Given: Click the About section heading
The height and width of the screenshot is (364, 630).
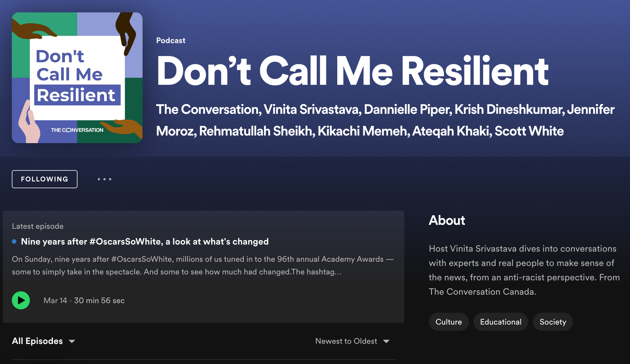Looking at the screenshot, I should click(x=447, y=220).
